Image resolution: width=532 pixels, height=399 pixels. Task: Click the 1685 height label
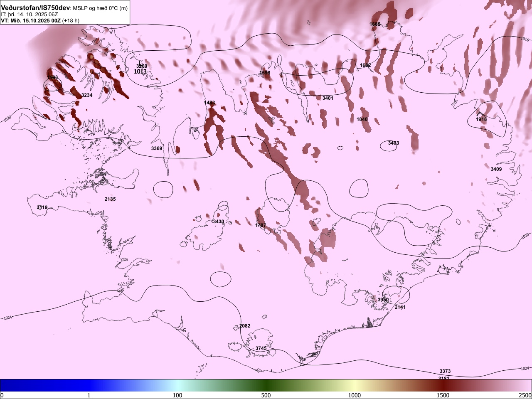375,24
